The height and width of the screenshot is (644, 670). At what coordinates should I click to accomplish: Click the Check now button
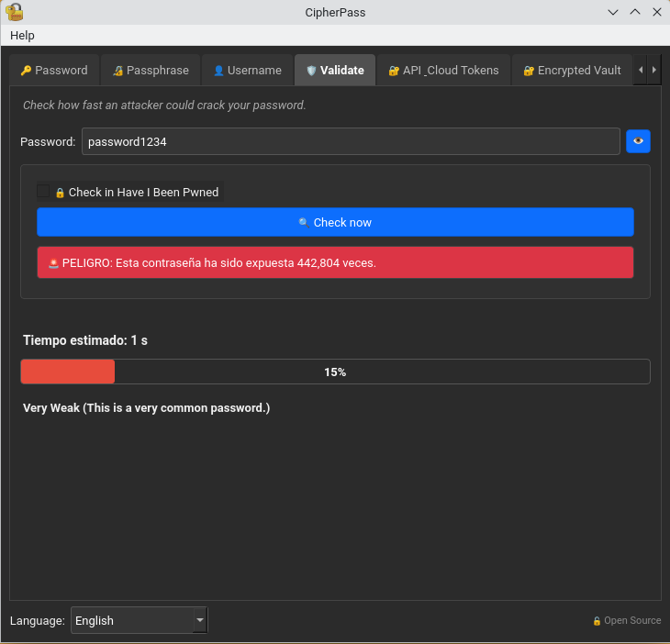point(335,222)
